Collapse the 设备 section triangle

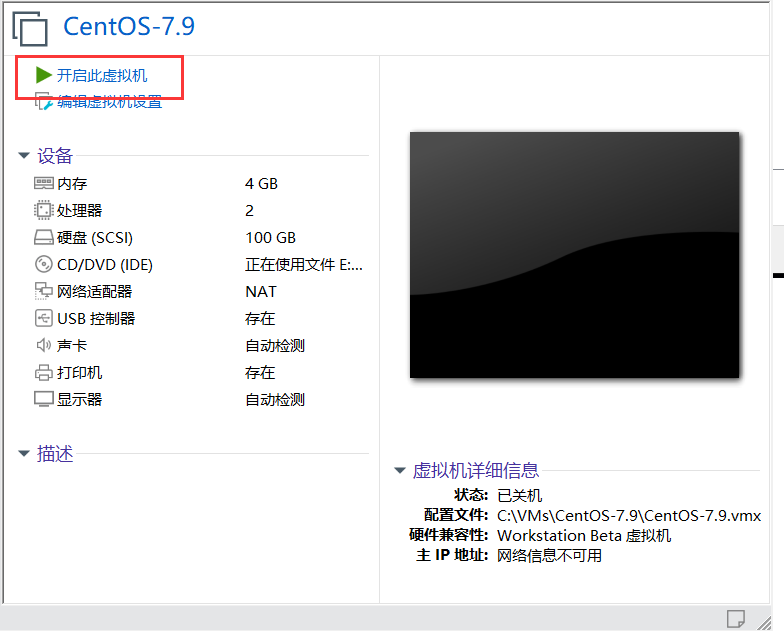click(x=24, y=156)
